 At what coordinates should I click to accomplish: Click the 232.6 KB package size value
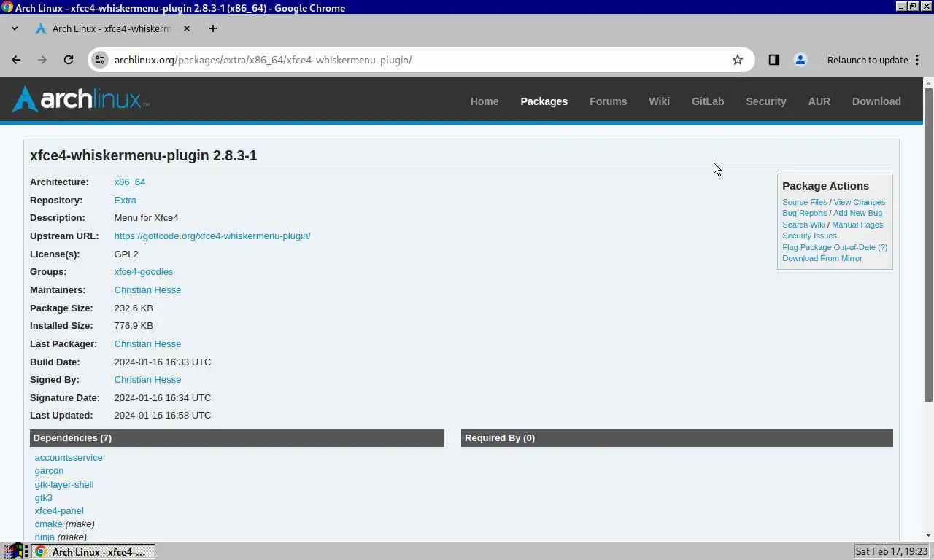134,308
